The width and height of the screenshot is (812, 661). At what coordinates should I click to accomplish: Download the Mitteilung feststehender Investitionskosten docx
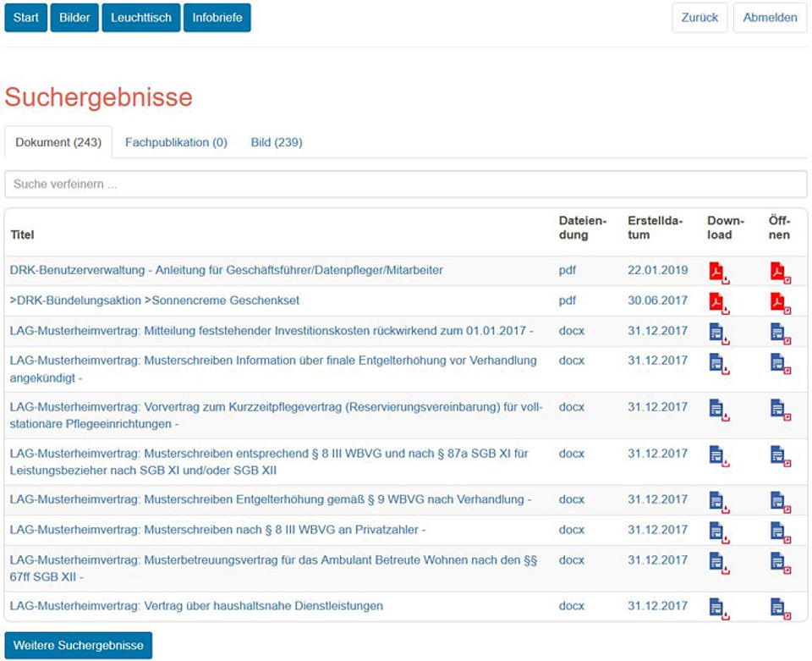(x=718, y=333)
